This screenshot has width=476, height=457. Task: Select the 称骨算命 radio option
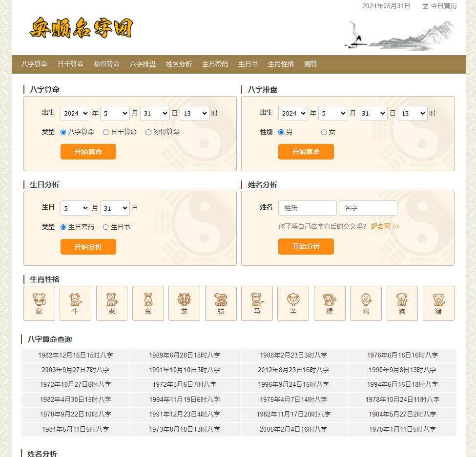click(x=148, y=132)
